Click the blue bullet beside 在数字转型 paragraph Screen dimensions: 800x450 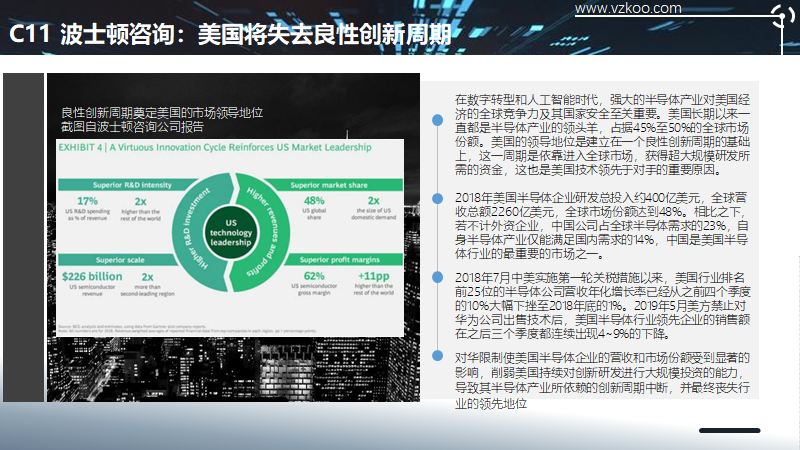click(x=437, y=120)
